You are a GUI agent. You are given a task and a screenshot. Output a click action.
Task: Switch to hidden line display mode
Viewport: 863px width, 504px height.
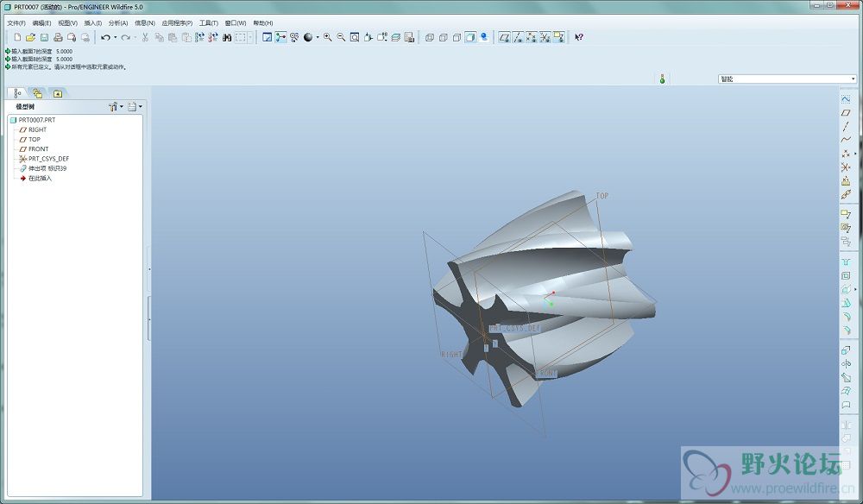[x=443, y=37]
